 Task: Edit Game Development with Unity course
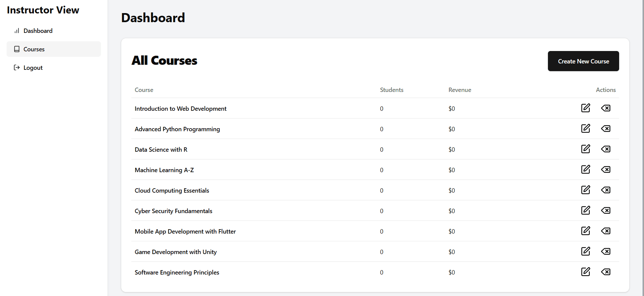[x=586, y=251]
